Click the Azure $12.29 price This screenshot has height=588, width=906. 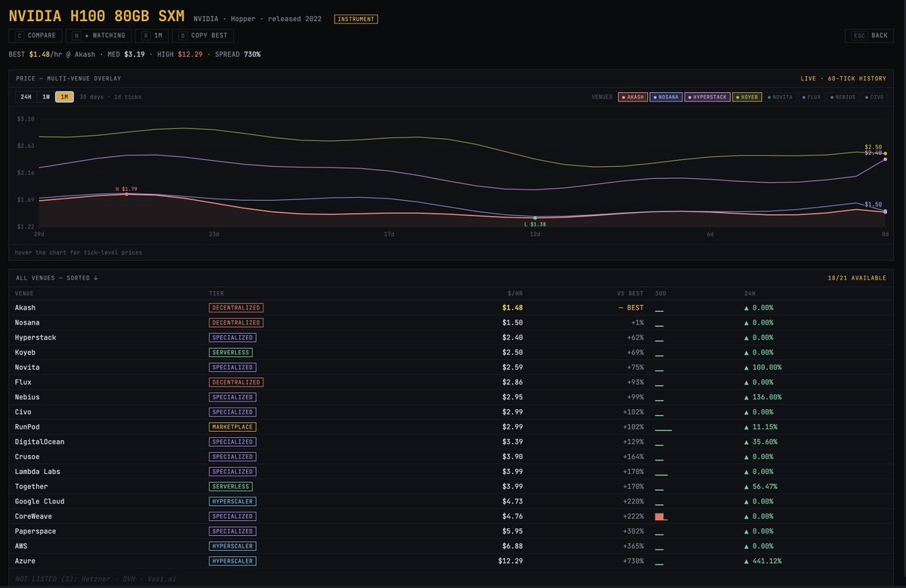coord(510,562)
